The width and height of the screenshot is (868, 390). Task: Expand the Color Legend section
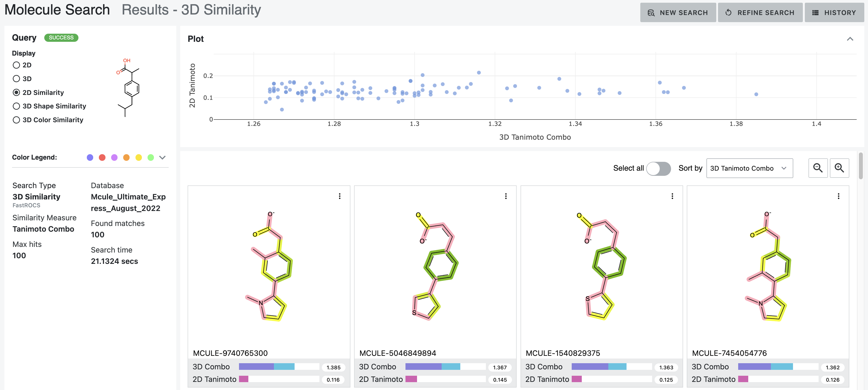tap(163, 157)
